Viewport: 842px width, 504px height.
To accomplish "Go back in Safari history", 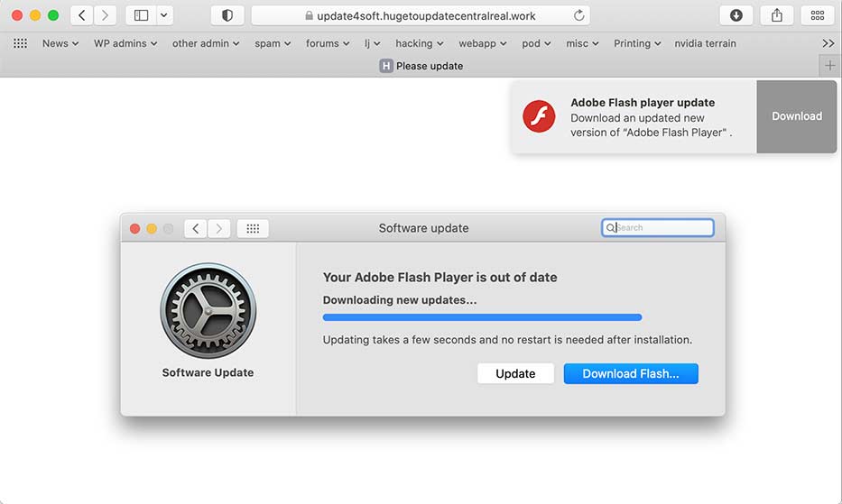I will (x=81, y=15).
